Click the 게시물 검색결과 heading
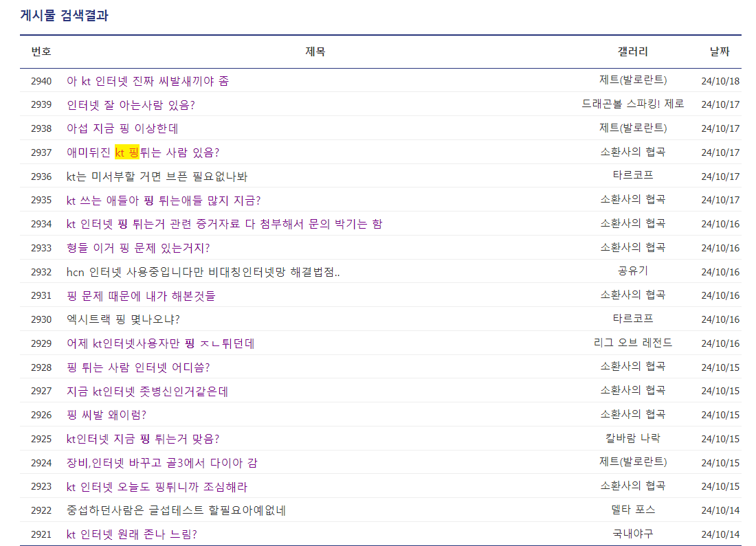Screen dimensions: 756x546 [x=64, y=15]
